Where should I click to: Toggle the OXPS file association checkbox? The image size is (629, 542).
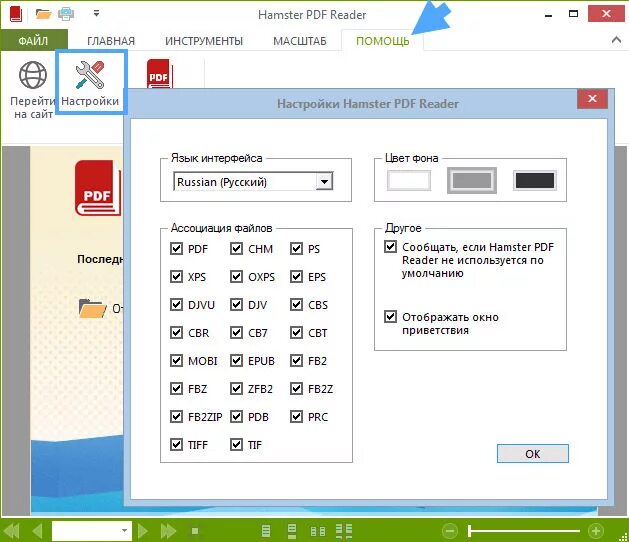[x=237, y=277]
